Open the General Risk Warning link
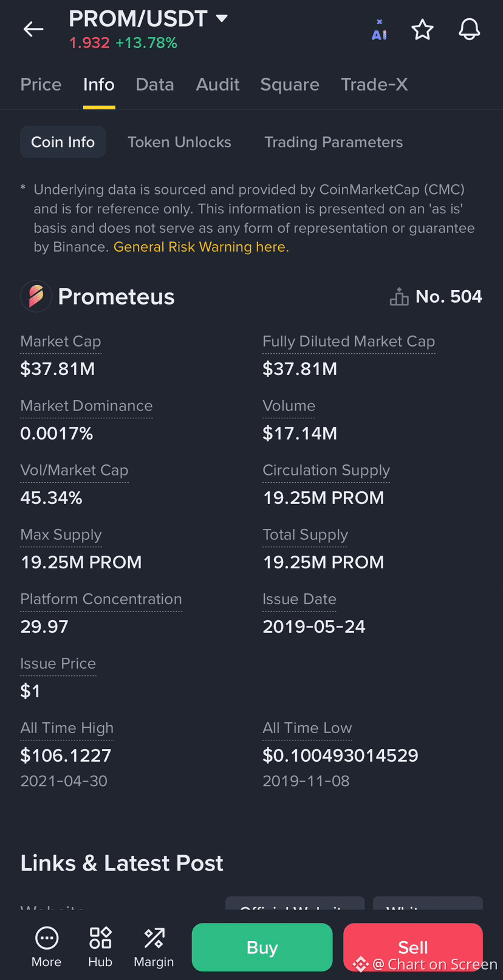The height and width of the screenshot is (980, 503). pos(201,247)
